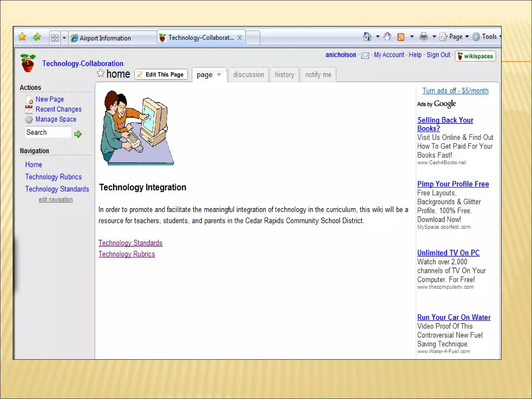Viewport: 532px width, 399px height.
Task: Click the Add to Favorites icon
Action: (37, 37)
